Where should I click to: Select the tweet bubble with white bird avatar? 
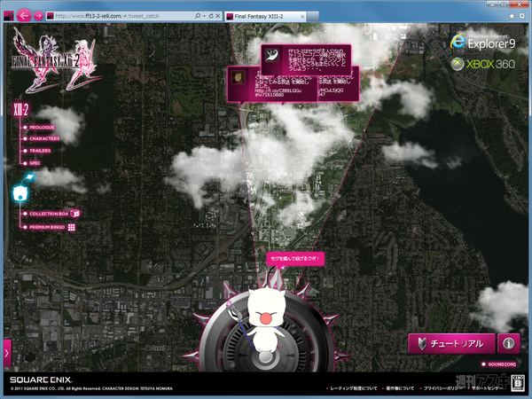[x=306, y=59]
